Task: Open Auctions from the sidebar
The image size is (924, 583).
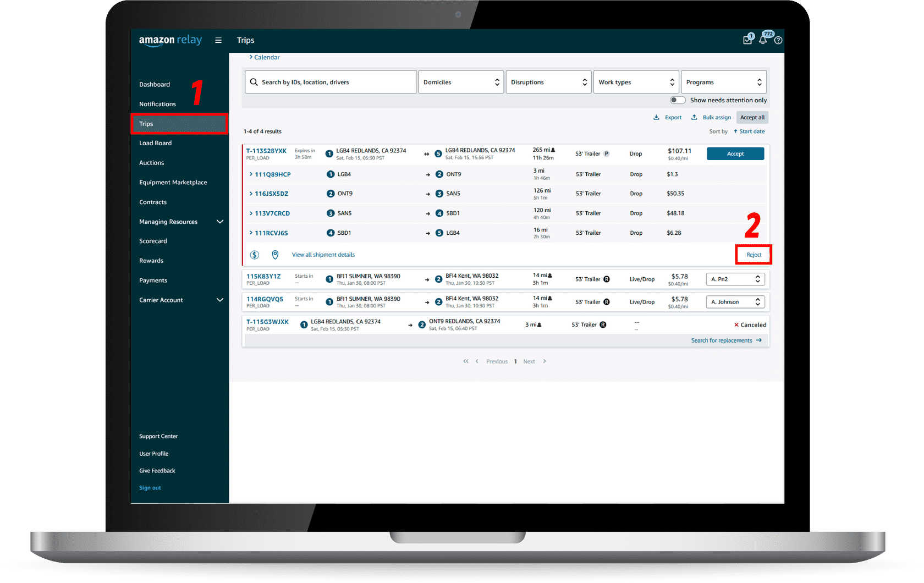Action: [151, 163]
